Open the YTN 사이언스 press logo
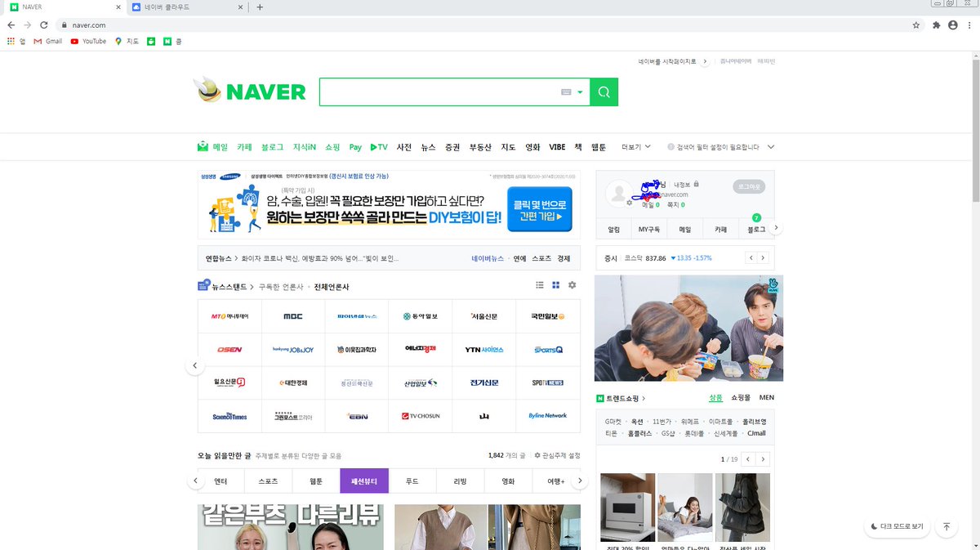The width and height of the screenshot is (980, 550). click(484, 350)
